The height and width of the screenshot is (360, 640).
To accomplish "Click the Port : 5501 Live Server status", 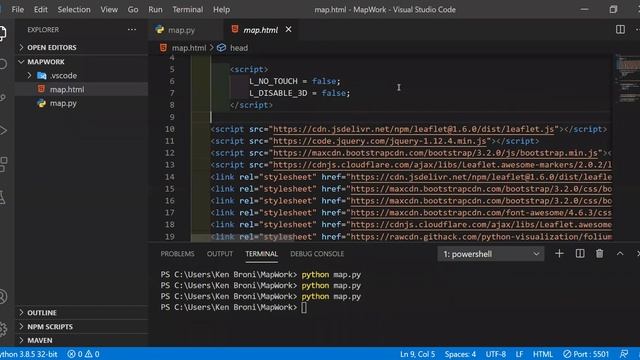I will pyautogui.click(x=586, y=354).
